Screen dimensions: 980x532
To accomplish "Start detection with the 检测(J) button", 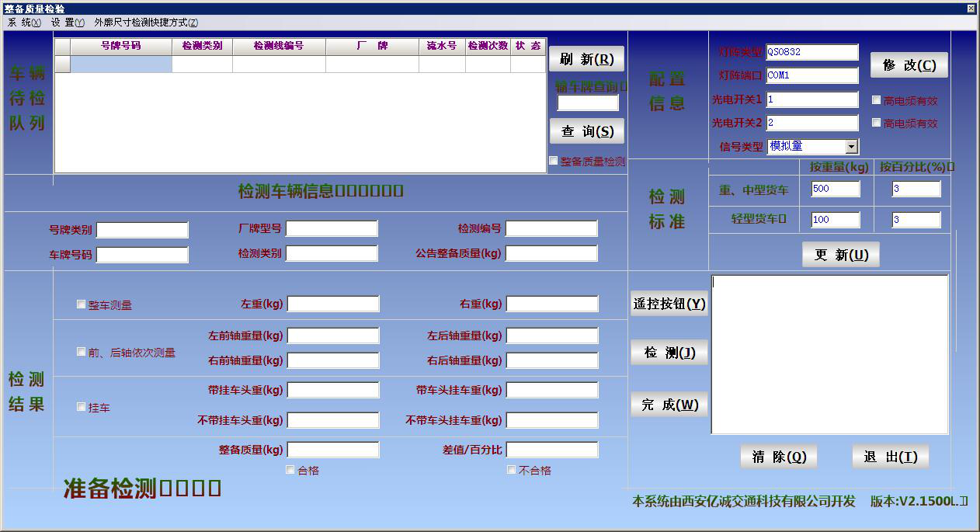I will 669,352.
